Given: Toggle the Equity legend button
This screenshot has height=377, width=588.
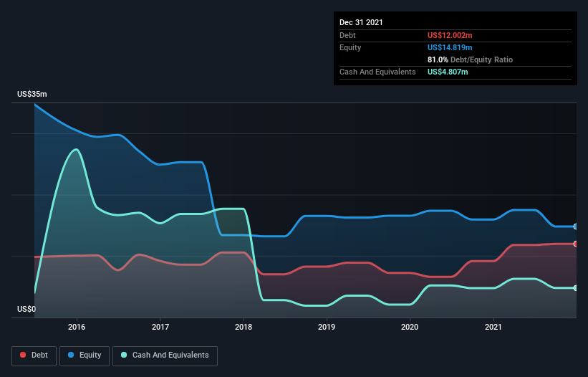Looking at the screenshot, I should coord(85,355).
